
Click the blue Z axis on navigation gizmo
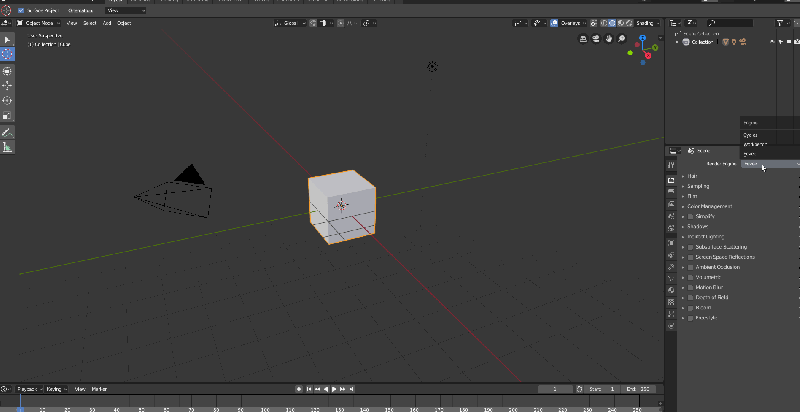[642, 38]
